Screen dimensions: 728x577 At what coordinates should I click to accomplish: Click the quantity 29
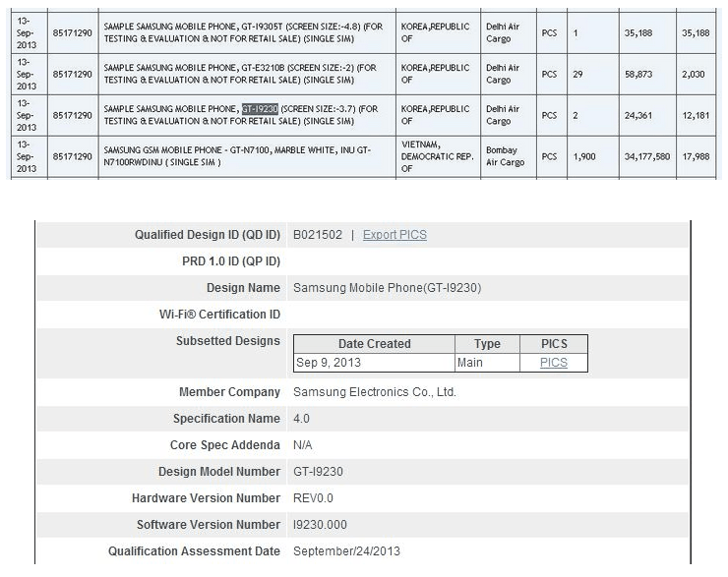tap(577, 74)
